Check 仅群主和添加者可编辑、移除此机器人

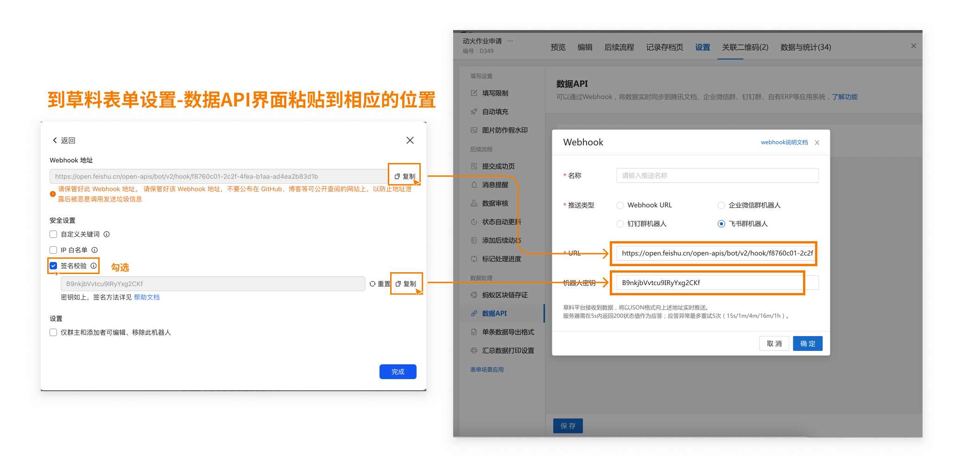(53, 332)
